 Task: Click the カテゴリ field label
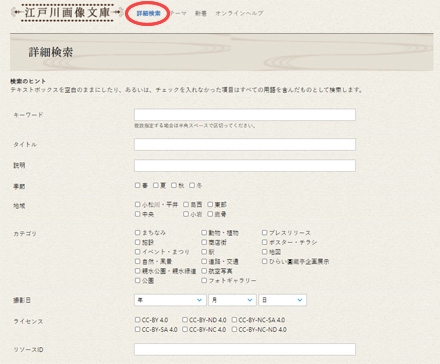[x=25, y=233]
